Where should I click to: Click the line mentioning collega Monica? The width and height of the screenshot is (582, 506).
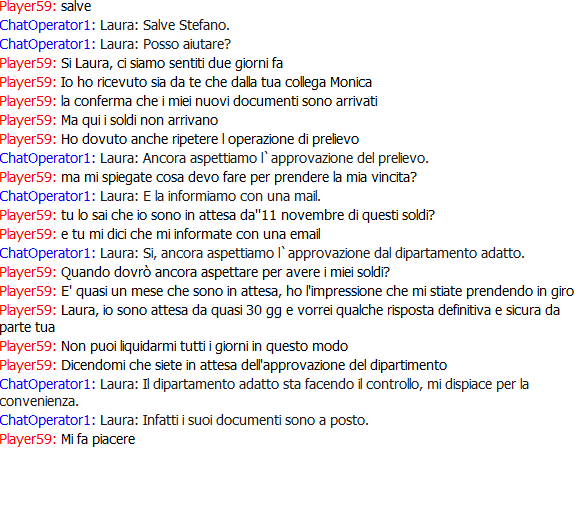(186, 82)
